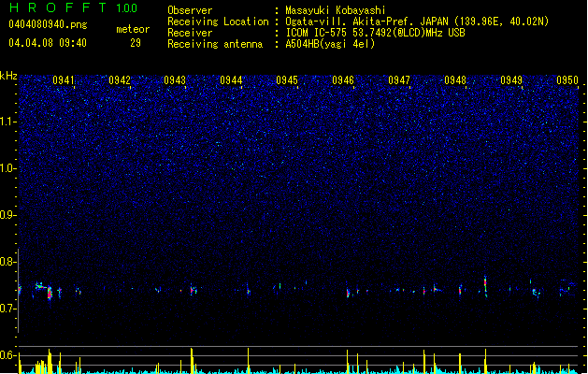This screenshot has width=588, height=374.
Task: Click the 1.1 frequency axis label
Action: tap(7, 122)
